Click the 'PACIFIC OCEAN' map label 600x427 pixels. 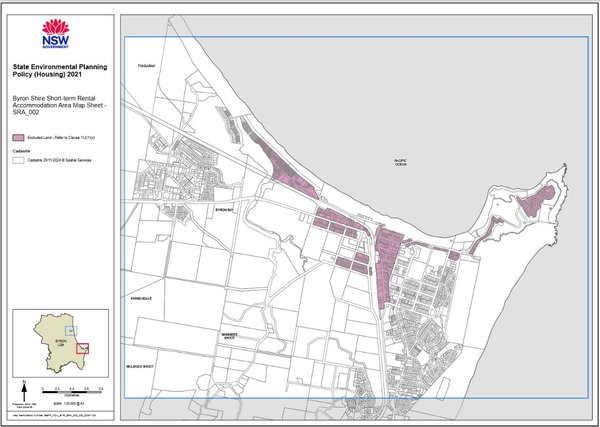(x=401, y=162)
